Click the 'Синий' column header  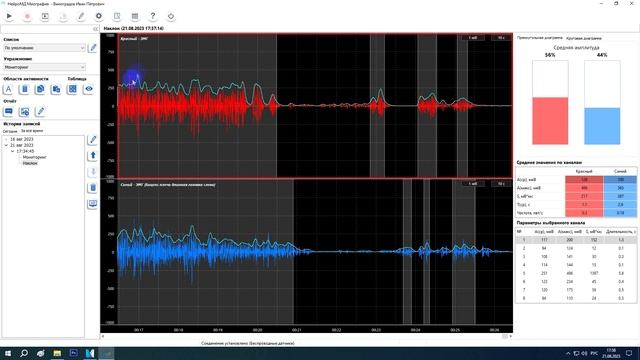point(620,171)
